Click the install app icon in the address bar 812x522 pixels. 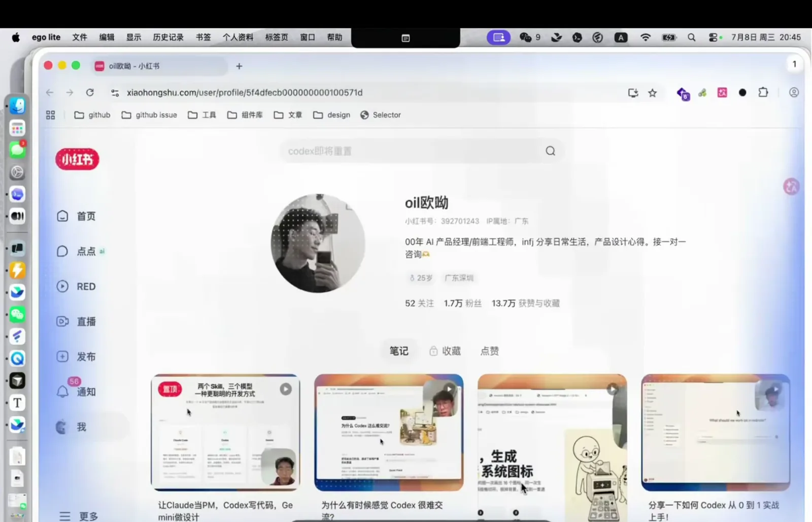coord(633,92)
